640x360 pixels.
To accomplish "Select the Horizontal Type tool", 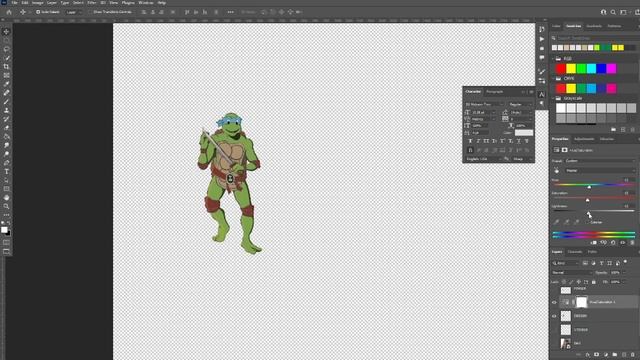I will (6, 171).
